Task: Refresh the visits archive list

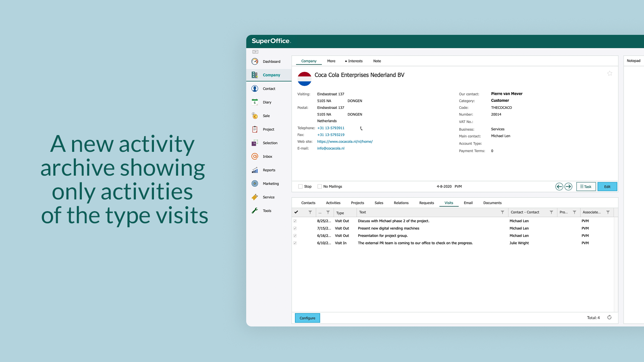Action: (609, 317)
